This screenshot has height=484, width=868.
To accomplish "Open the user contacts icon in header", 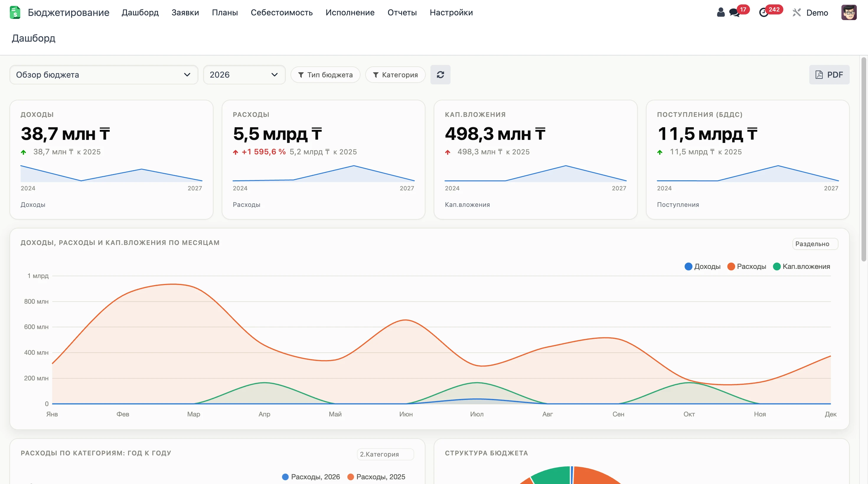I will coord(720,12).
